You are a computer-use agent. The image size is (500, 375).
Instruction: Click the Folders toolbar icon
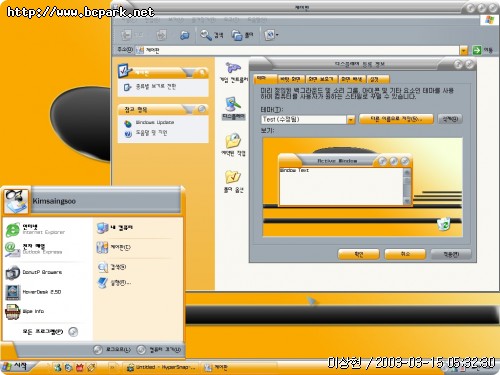pyautogui.click(x=243, y=35)
